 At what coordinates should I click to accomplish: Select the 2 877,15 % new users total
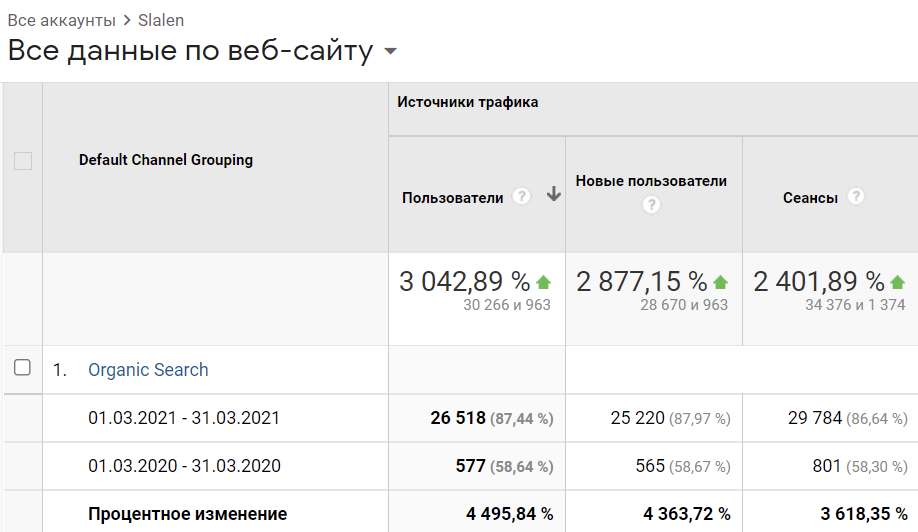click(642, 282)
